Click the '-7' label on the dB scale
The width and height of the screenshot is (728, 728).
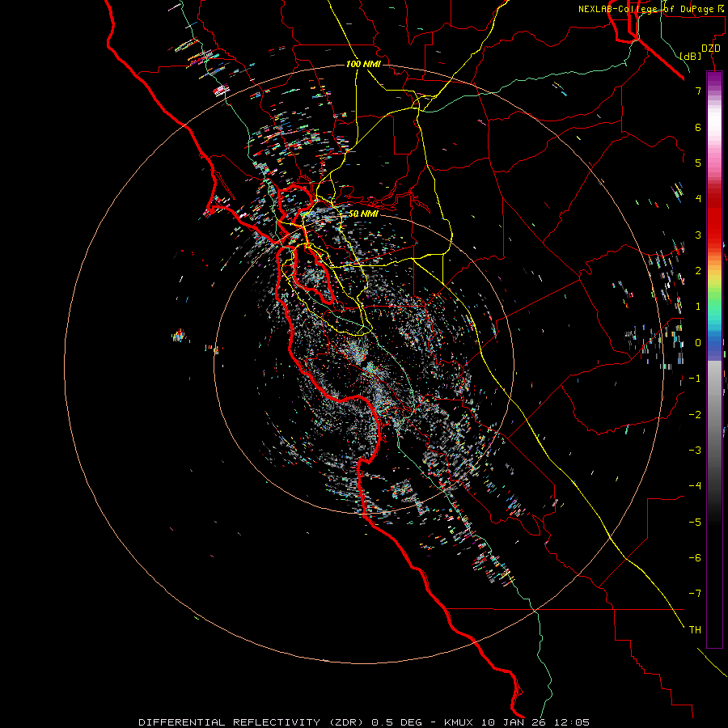pos(695,594)
